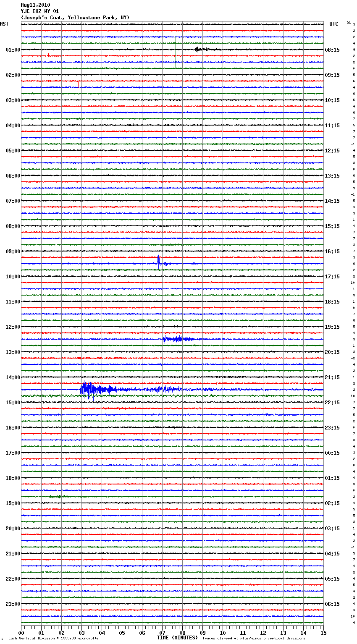Screen dimensions: 357x644
Task: Click the traces clipped footnote text
Action: pos(254,638)
